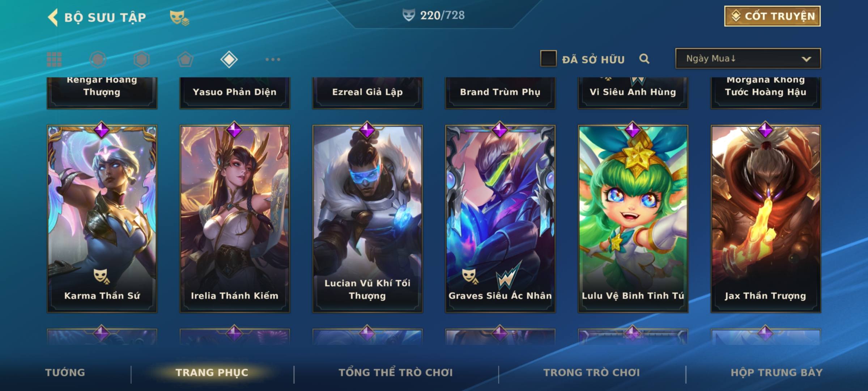This screenshot has height=391, width=868.
Task: Open the gold mask and coins icon
Action: pos(179,17)
